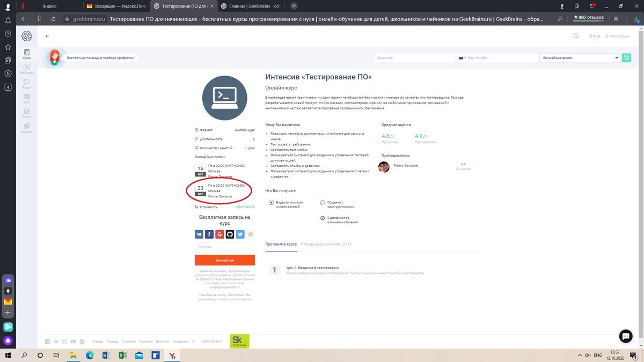Viewport: 644px width, 362px height.
Task: Select the Отзывы выпускников tab
Action: click(326, 244)
